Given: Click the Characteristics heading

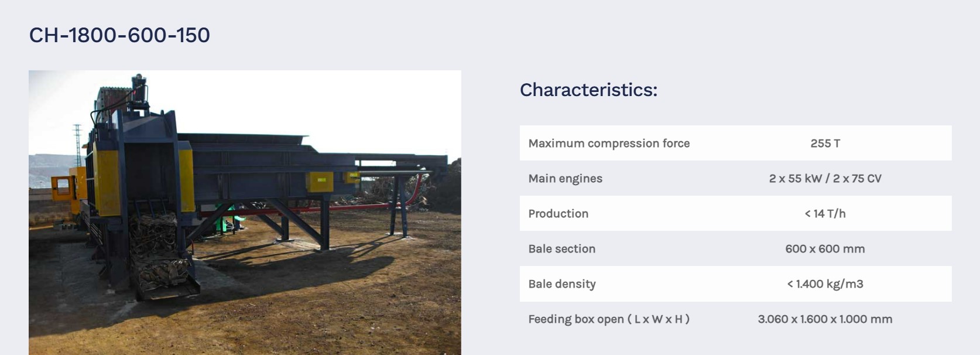Looking at the screenshot, I should click(588, 90).
